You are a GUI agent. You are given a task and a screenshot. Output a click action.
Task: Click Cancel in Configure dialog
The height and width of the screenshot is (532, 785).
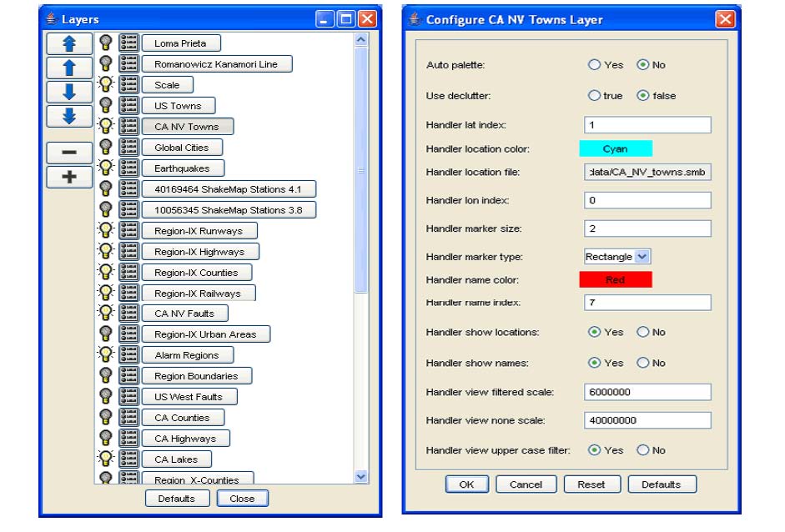tap(526, 484)
